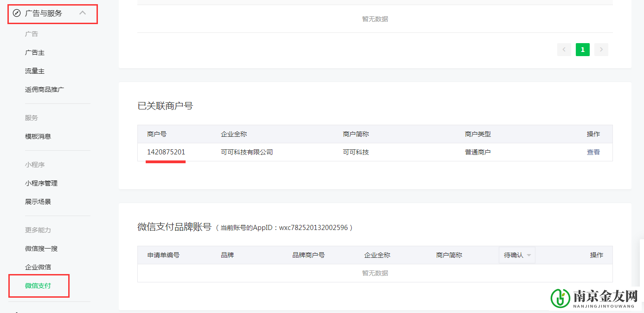
Task: Click the 查看 link for 可可科技
Action: pos(593,152)
